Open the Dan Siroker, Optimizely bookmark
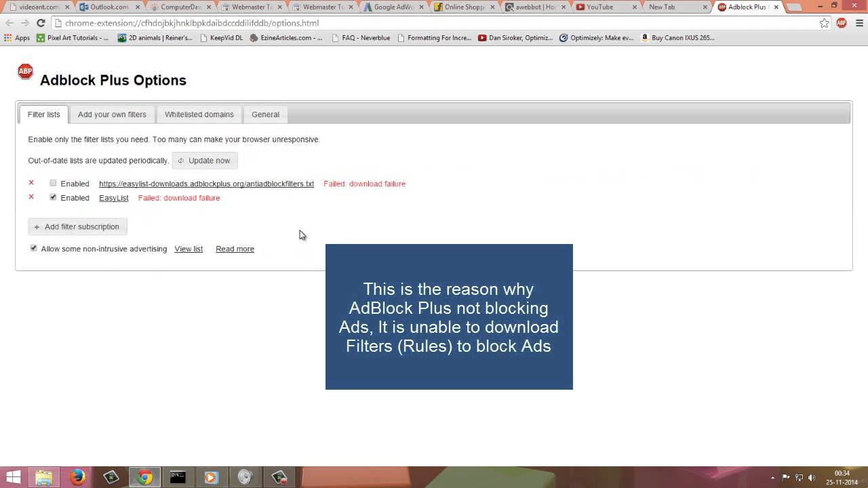Image resolution: width=868 pixels, height=488 pixels. [x=517, y=38]
